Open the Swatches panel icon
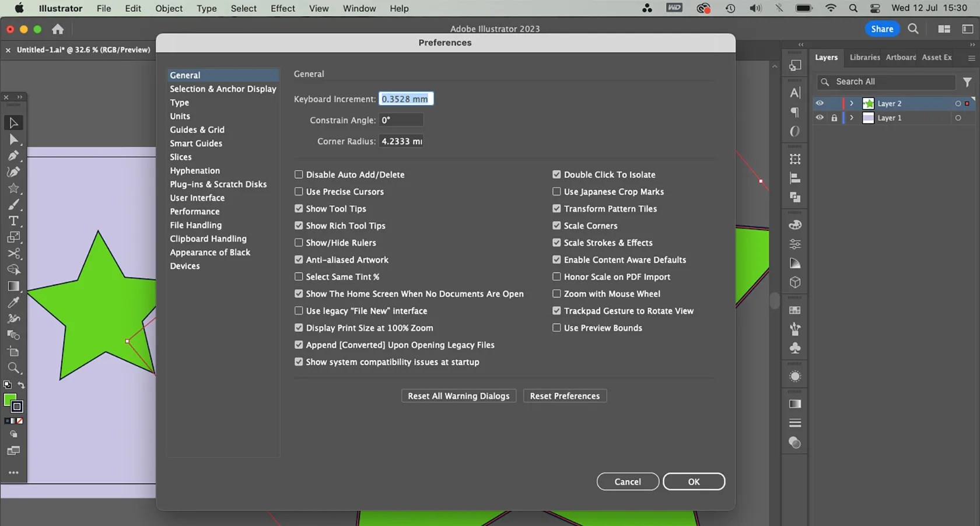 (x=794, y=310)
